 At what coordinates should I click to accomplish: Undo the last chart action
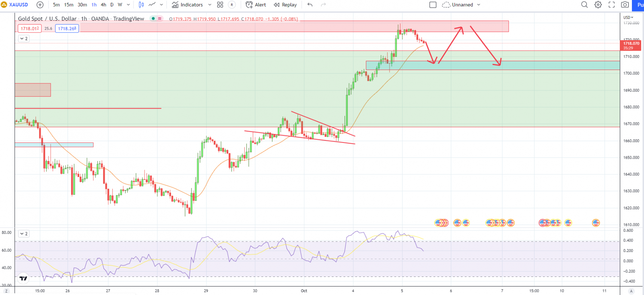(310, 5)
